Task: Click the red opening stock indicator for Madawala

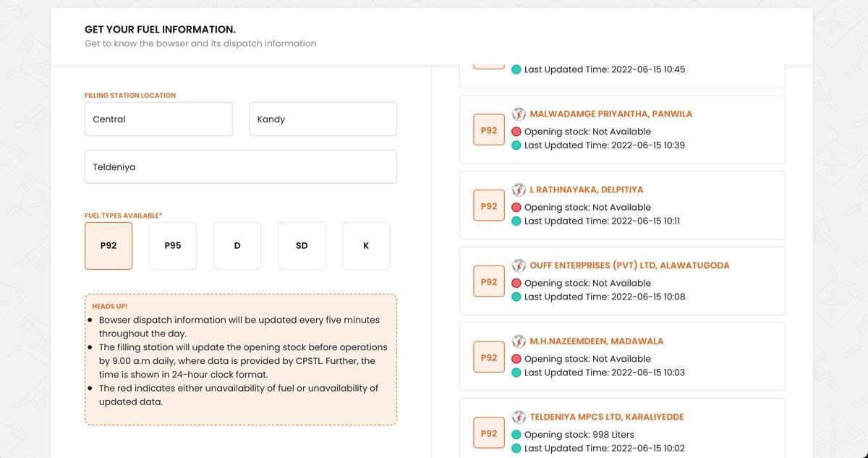Action: click(x=516, y=359)
